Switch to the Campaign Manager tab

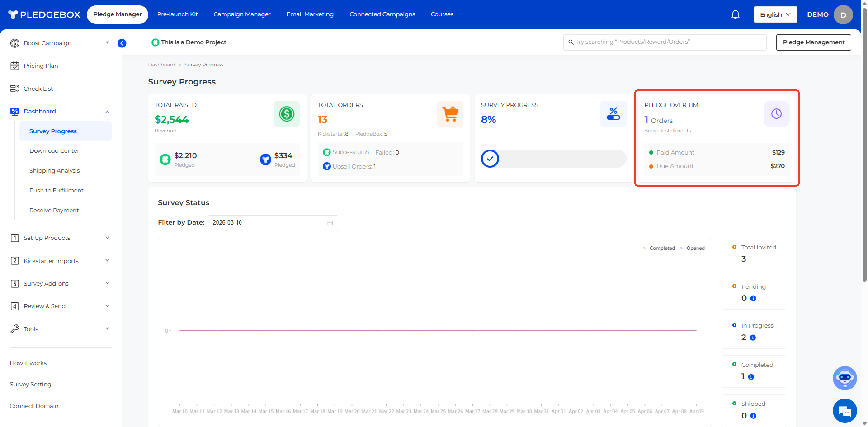[242, 14]
